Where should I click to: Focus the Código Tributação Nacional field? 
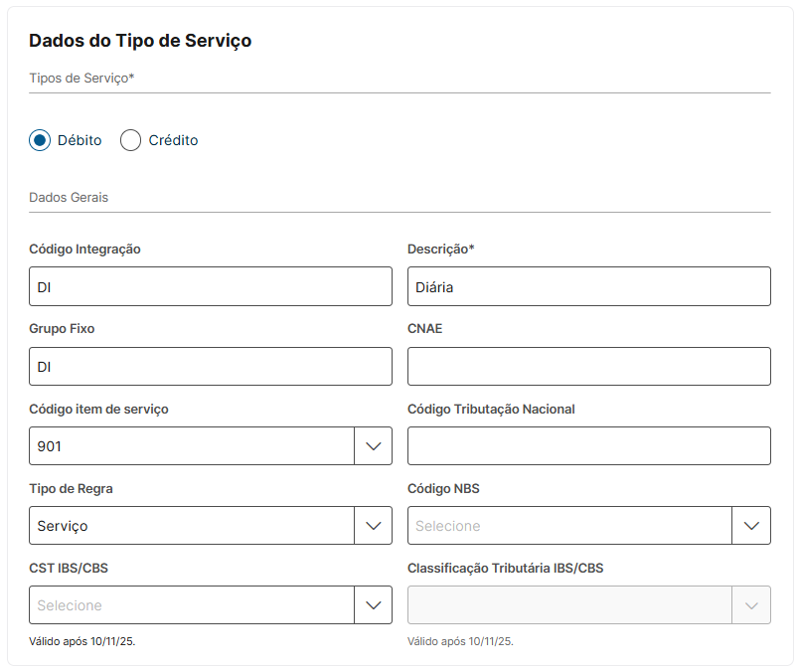pyautogui.click(x=588, y=446)
